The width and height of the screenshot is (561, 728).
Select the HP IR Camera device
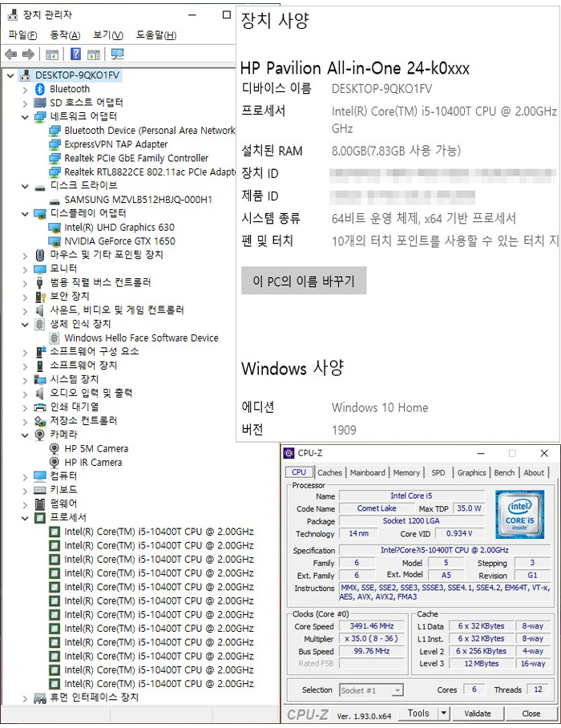pyautogui.click(x=93, y=463)
